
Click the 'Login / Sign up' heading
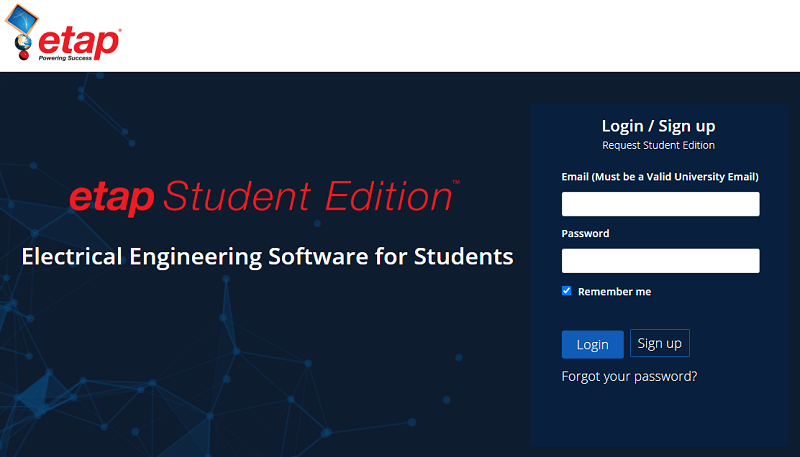(658, 126)
